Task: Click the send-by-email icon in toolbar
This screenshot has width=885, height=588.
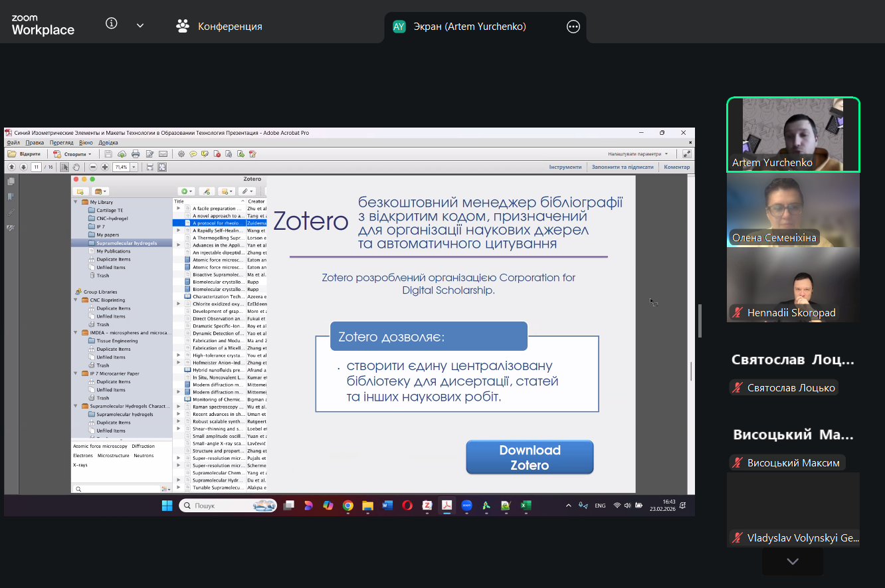Action: [163, 153]
